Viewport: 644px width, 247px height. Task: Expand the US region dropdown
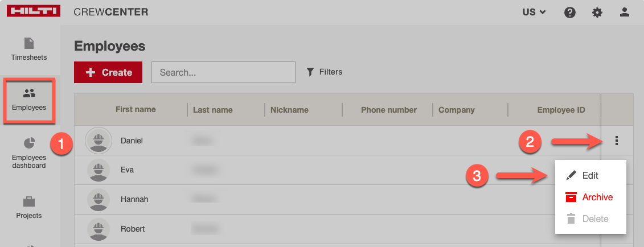point(534,12)
